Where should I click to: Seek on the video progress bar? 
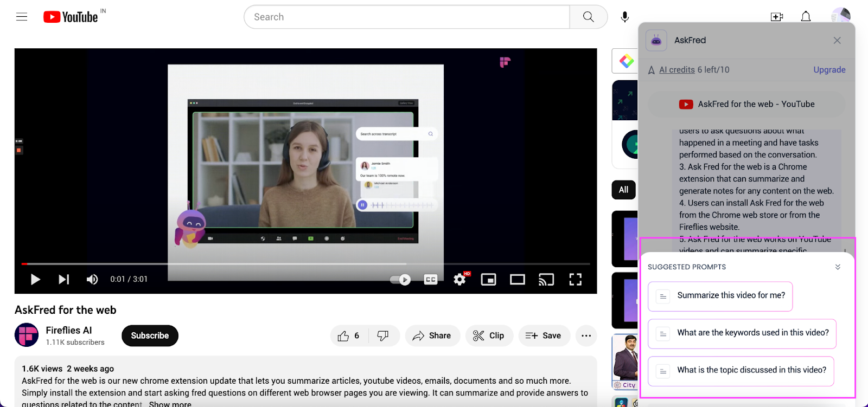(x=306, y=264)
